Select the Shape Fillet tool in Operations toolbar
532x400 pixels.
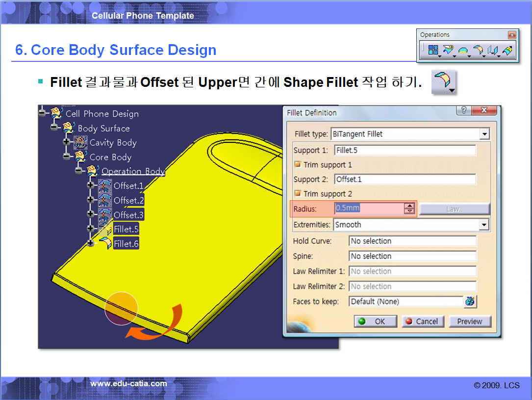tap(478, 50)
